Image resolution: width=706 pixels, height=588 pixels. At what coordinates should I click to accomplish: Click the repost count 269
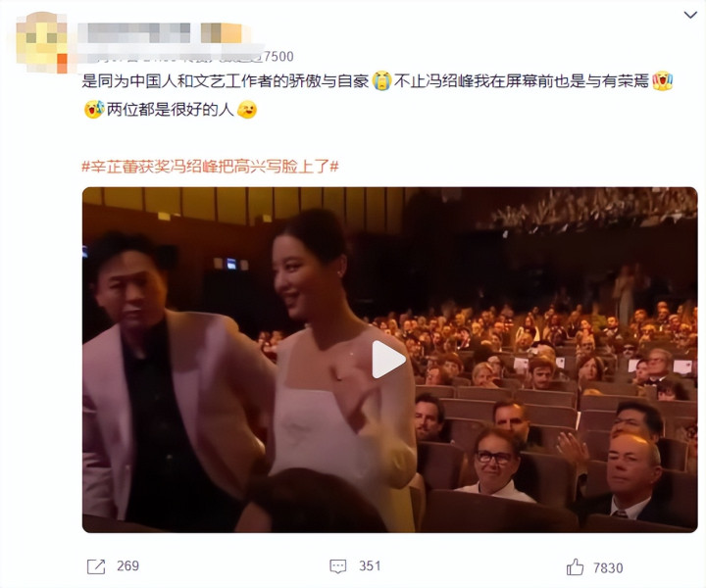coord(127,566)
